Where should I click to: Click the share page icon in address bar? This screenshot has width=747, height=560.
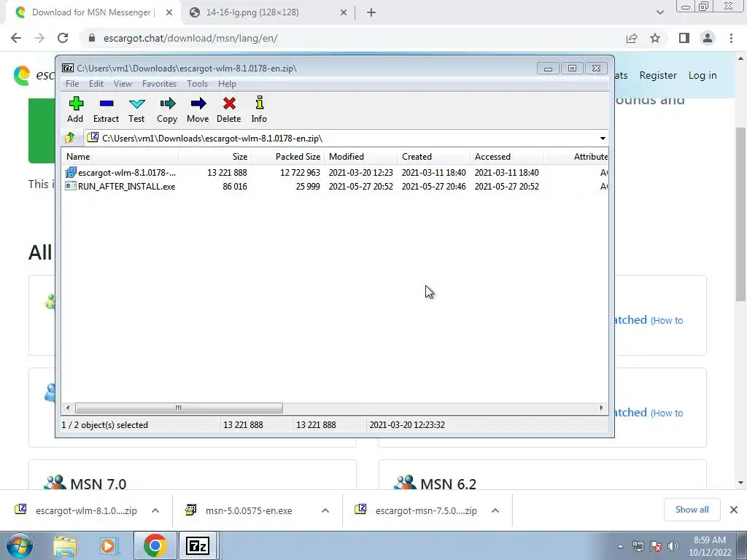point(632,38)
